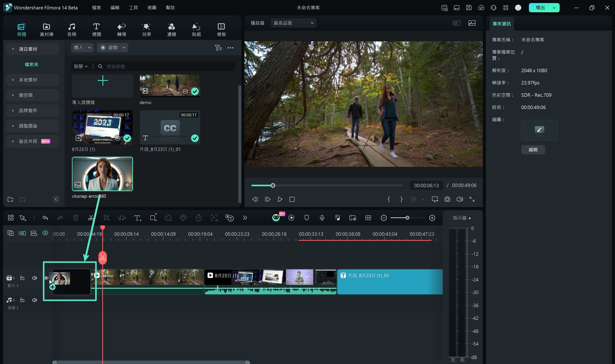Step to the previous frame
Screen dimensions: 615x364
pos(255,199)
